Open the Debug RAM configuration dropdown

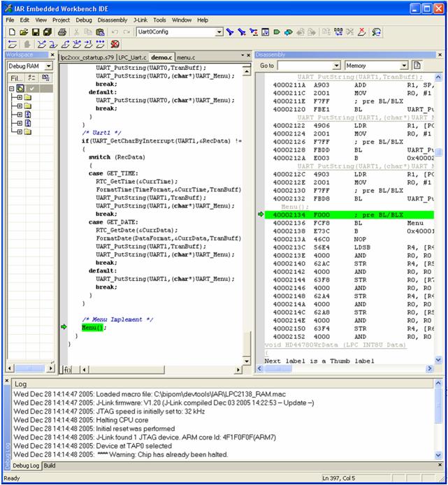(x=49, y=66)
